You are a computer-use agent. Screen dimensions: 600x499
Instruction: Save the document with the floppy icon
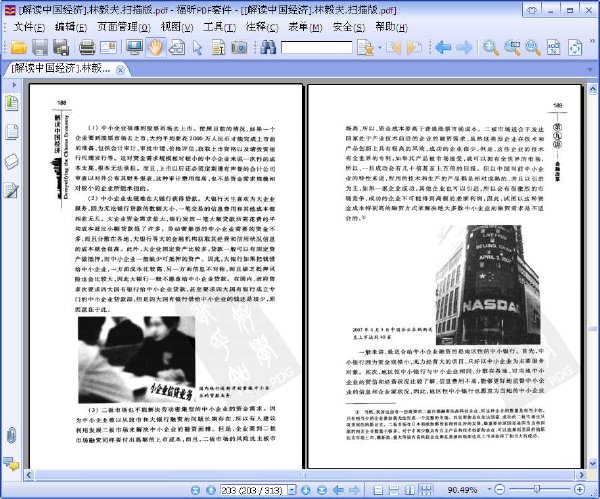click(40, 47)
